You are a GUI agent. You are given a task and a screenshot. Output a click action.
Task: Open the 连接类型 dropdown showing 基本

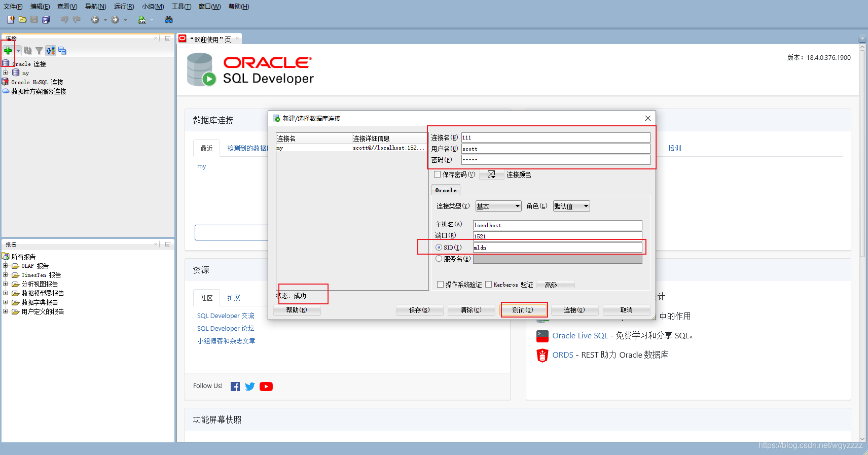[x=498, y=206]
